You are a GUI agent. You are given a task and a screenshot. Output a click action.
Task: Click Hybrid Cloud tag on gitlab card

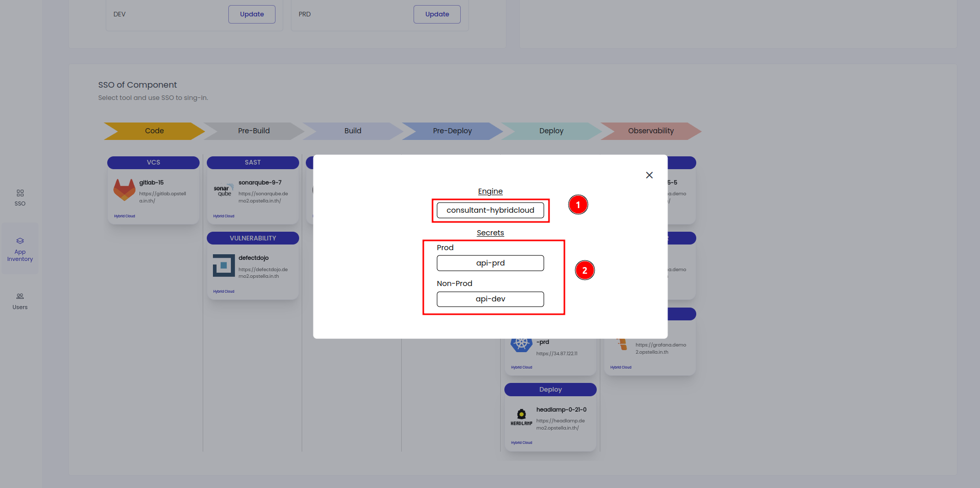tap(125, 216)
